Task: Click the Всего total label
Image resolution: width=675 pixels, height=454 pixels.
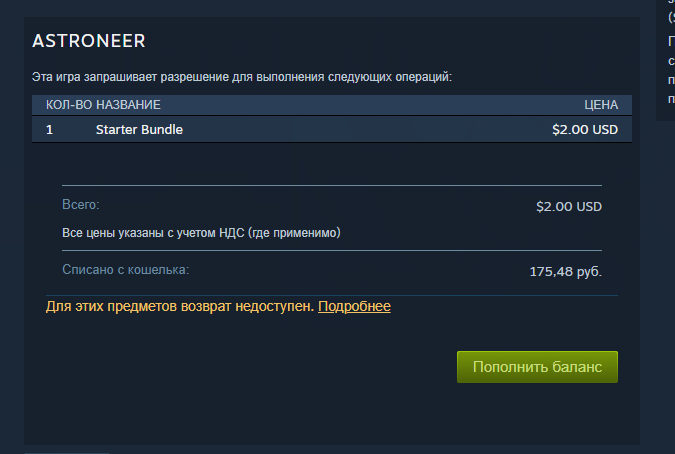Action: 81,204
